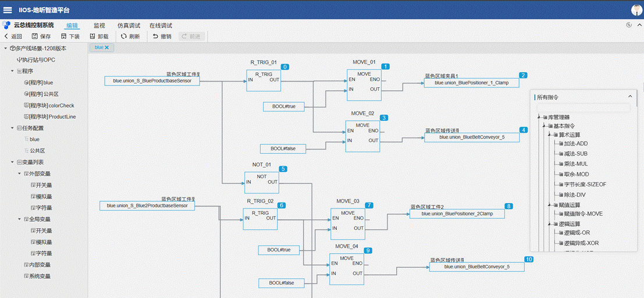Collapse the 程序 tree node

click(12, 71)
